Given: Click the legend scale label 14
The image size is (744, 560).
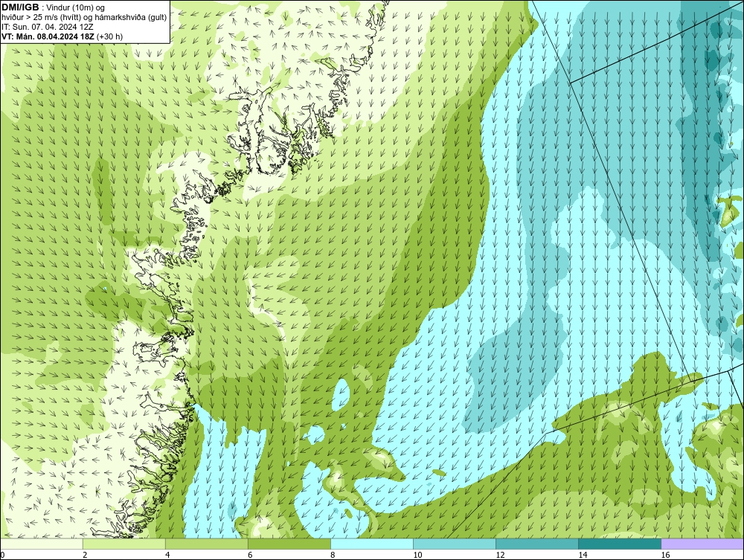Looking at the screenshot, I should (583, 556).
